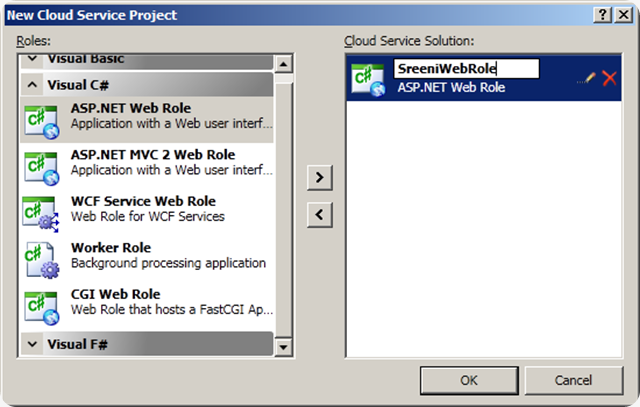This screenshot has height=407, width=640.
Task: Collapse the Visual C# section
Action: (x=32, y=85)
